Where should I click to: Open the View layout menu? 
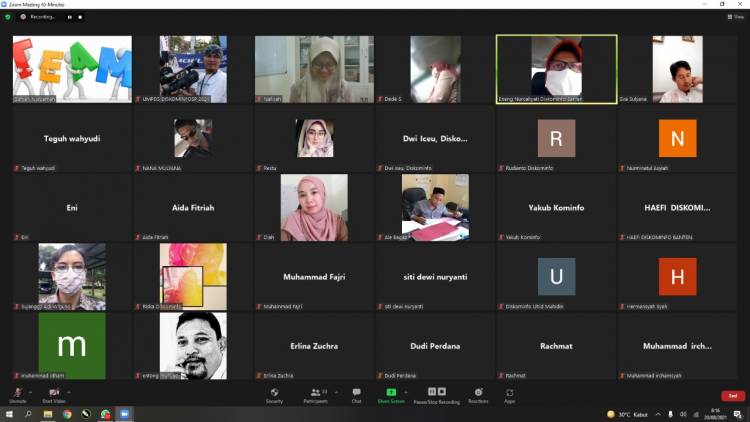coord(736,17)
